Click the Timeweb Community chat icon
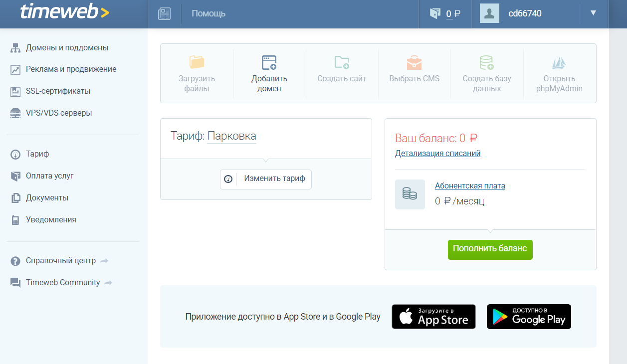Image resolution: width=627 pixels, height=364 pixels. [x=15, y=283]
